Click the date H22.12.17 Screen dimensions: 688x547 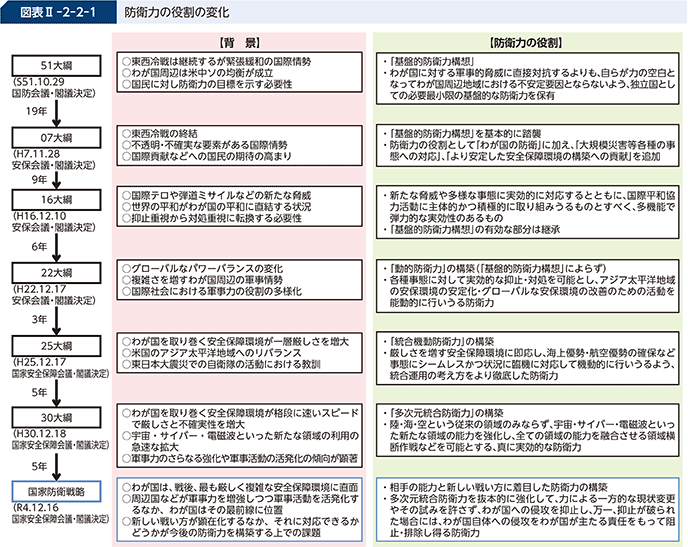[42, 289]
